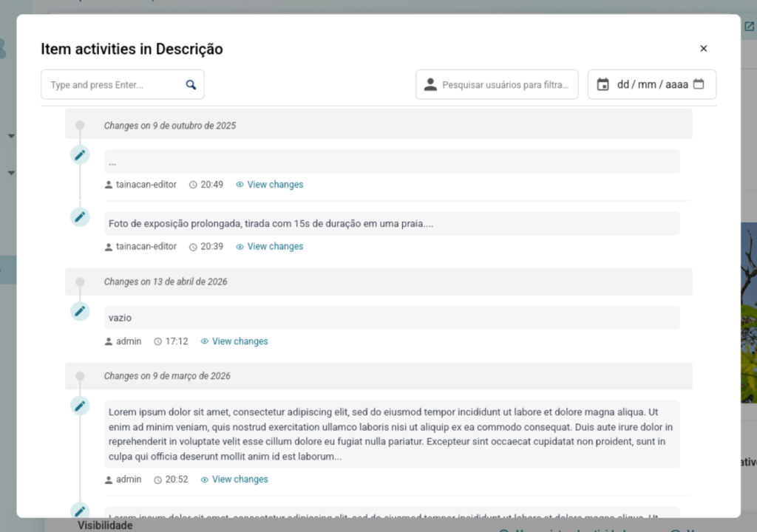Close the Item activities dialog
757x532 pixels.
703,49
